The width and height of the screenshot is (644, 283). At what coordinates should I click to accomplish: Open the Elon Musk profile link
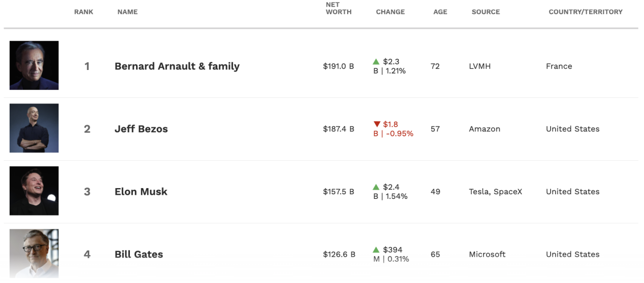point(141,192)
